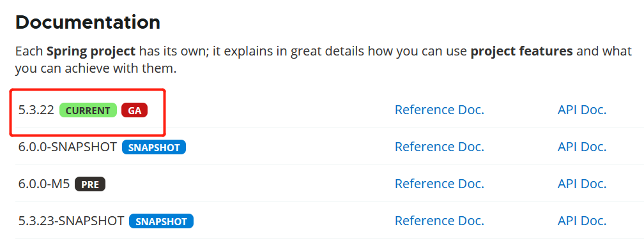Open Reference Doc. for version 5.3.22
Viewport: 644px width, 250px height.
click(440, 110)
